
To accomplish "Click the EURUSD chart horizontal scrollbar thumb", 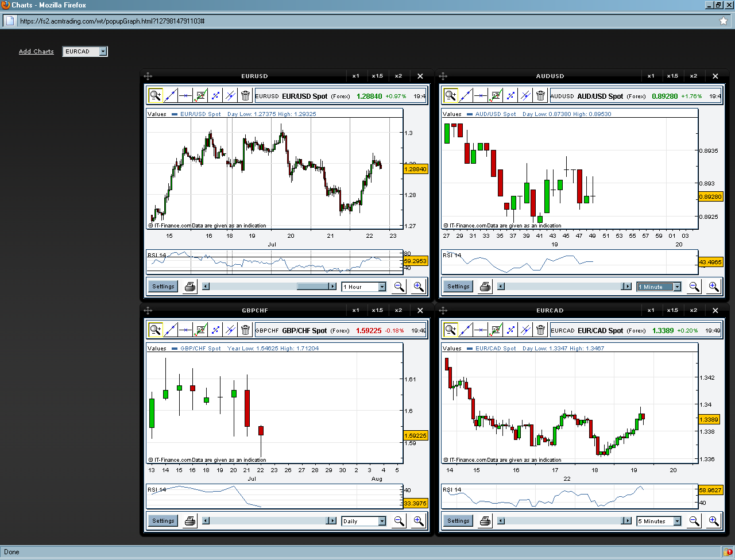I will click(312, 287).
